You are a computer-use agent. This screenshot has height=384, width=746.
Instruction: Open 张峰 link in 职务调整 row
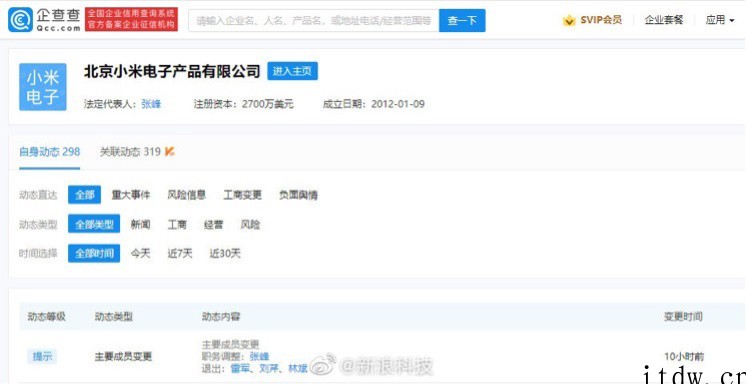(x=259, y=356)
